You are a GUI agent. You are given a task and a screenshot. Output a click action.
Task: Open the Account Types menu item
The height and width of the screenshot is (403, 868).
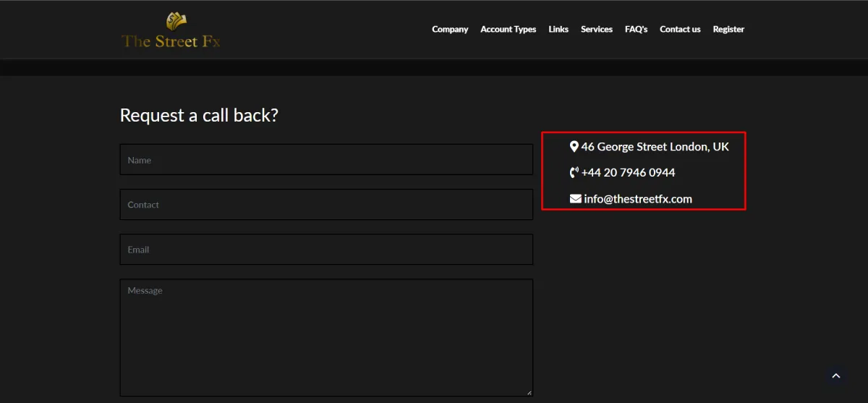[509, 30]
